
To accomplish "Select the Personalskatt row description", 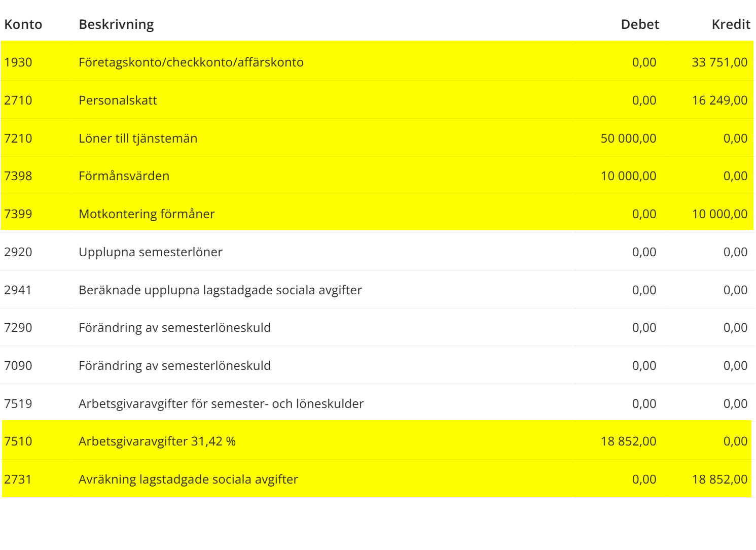I will [118, 100].
